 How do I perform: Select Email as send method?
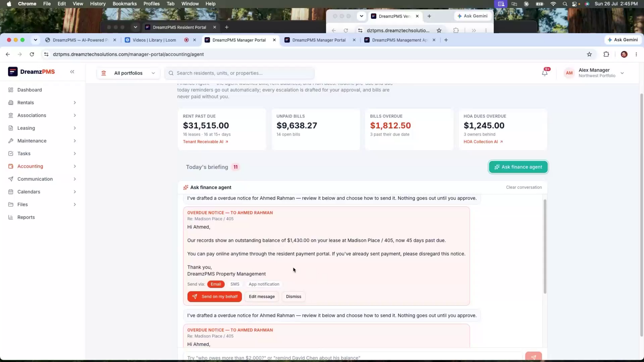click(x=216, y=284)
